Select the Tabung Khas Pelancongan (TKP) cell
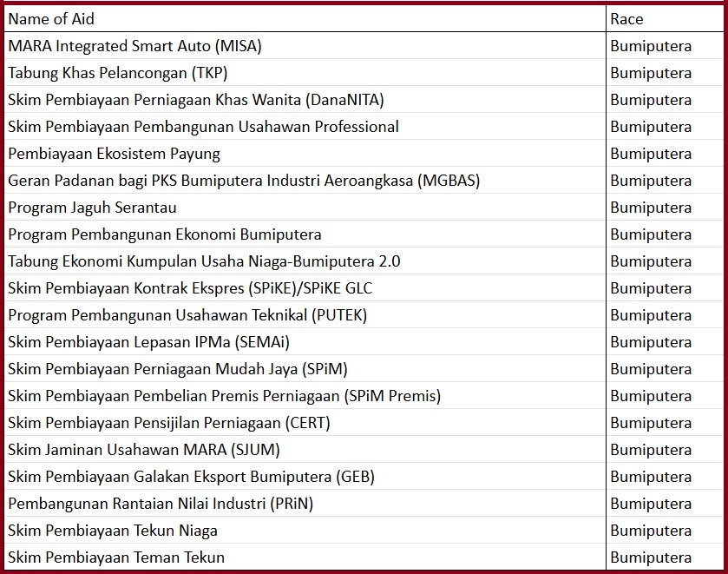728x574 pixels. point(118,73)
